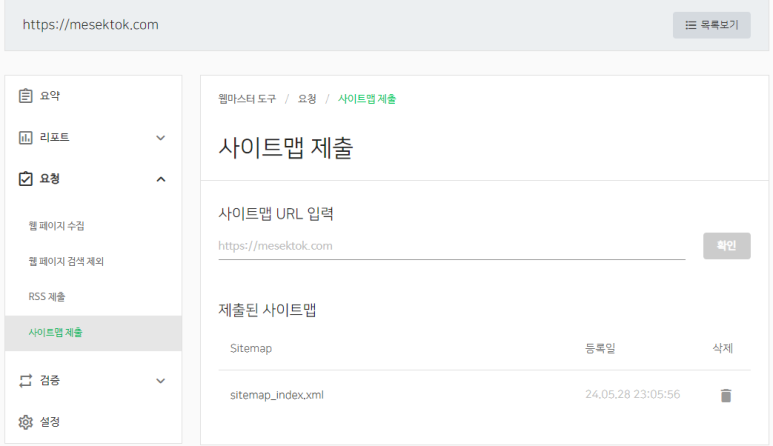Open 웹 페이지 검색 제외 submenu
Image resolution: width=773 pixels, height=446 pixels.
pyautogui.click(x=66, y=261)
